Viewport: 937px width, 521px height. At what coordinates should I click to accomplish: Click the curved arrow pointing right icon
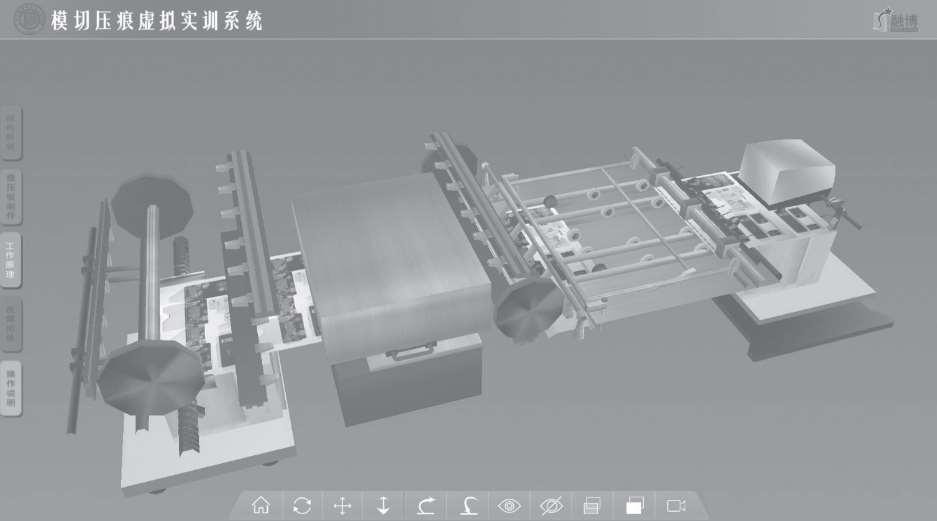pos(426,506)
